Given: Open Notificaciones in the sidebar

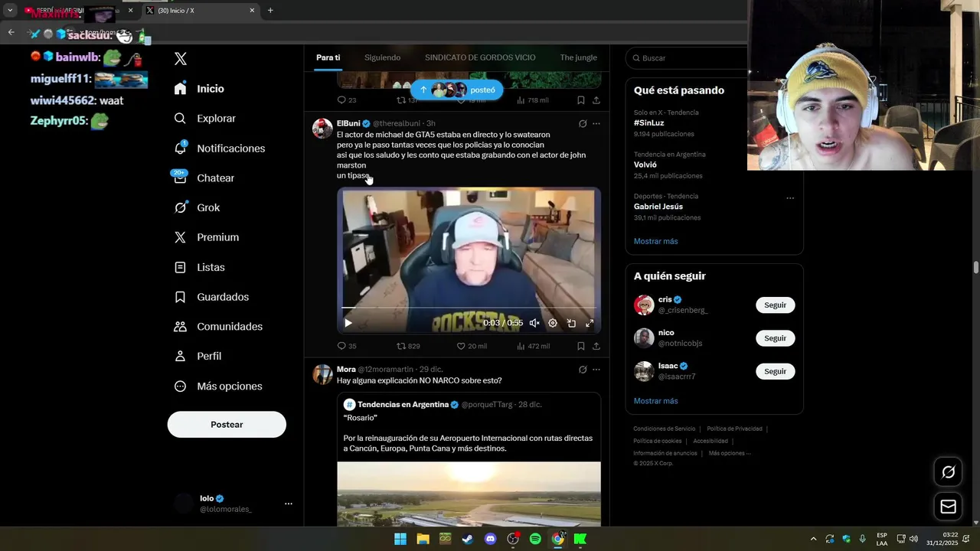Looking at the screenshot, I should tap(219, 148).
